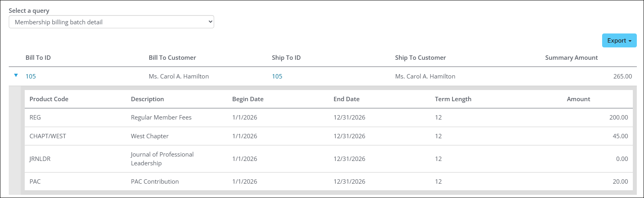644x198 pixels.
Task: Click the Begin Date column header
Action: 248,99
